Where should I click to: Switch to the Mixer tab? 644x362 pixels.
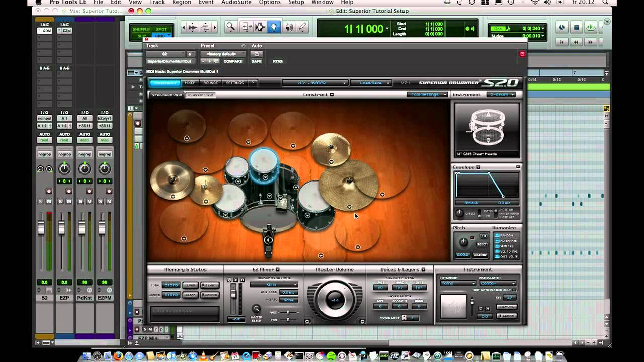coord(190,83)
